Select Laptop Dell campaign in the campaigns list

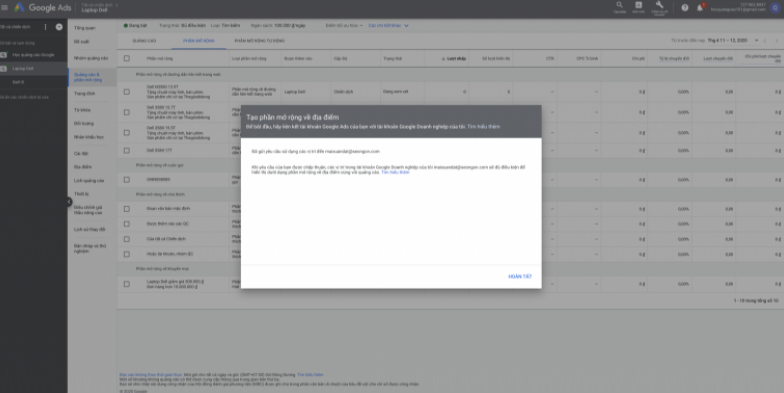point(23,68)
